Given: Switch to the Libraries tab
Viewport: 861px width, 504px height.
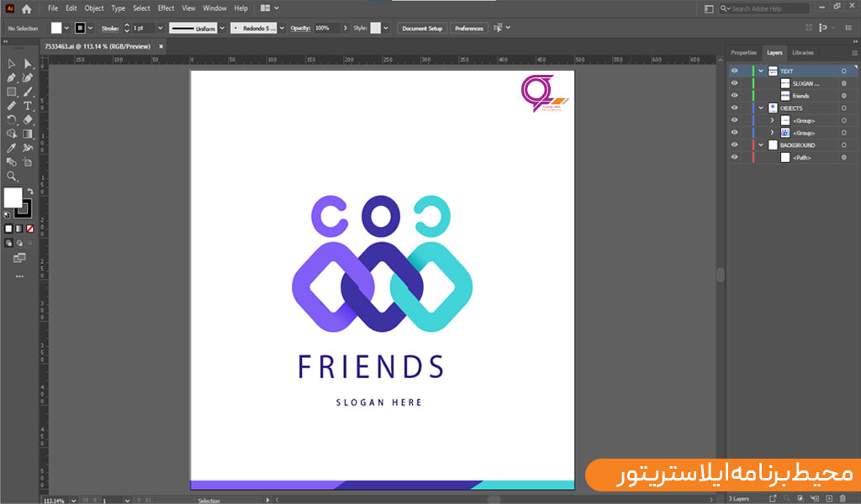Looking at the screenshot, I should 803,53.
